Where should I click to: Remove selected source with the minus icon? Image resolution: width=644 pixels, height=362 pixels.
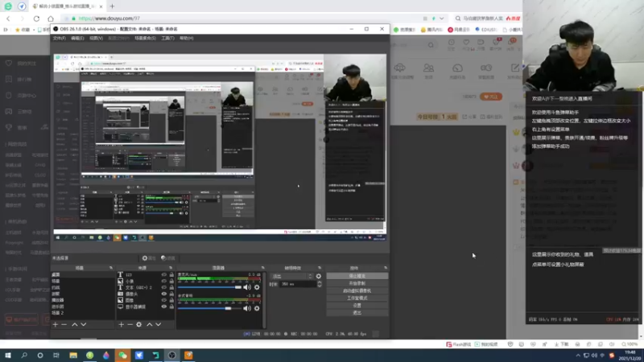(x=130, y=325)
